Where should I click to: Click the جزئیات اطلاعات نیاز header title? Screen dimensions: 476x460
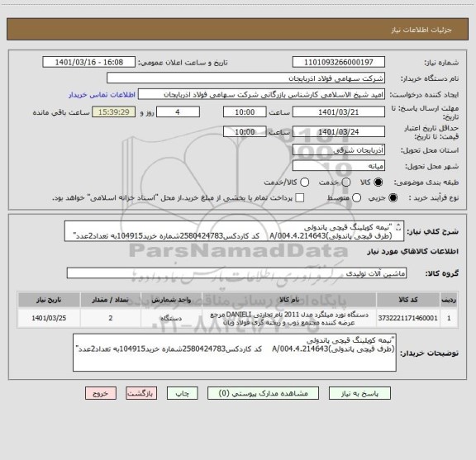click(x=421, y=30)
